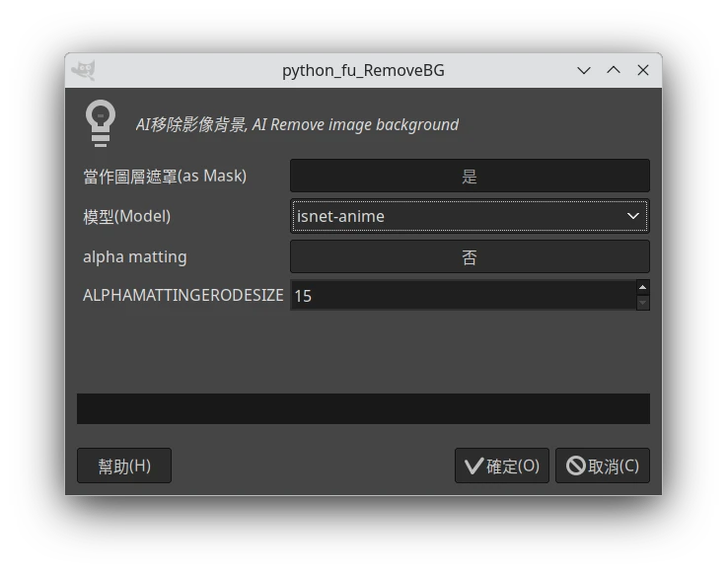
Task: Toggle the as Mask button showing 是
Action: click(470, 176)
